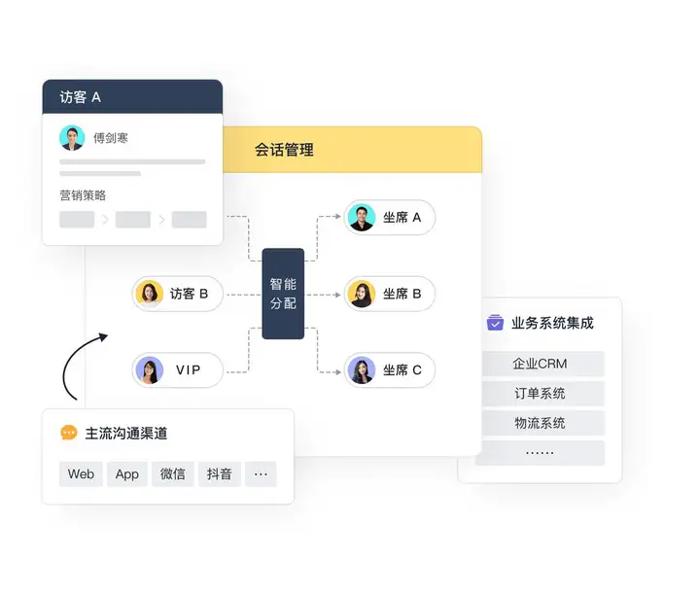Choose the 抖音 channel tag

coord(220,474)
